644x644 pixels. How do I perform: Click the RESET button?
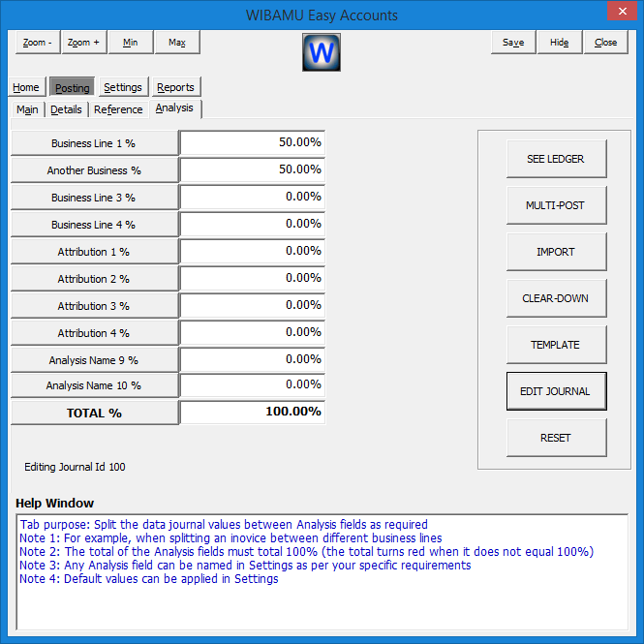pyautogui.click(x=556, y=438)
